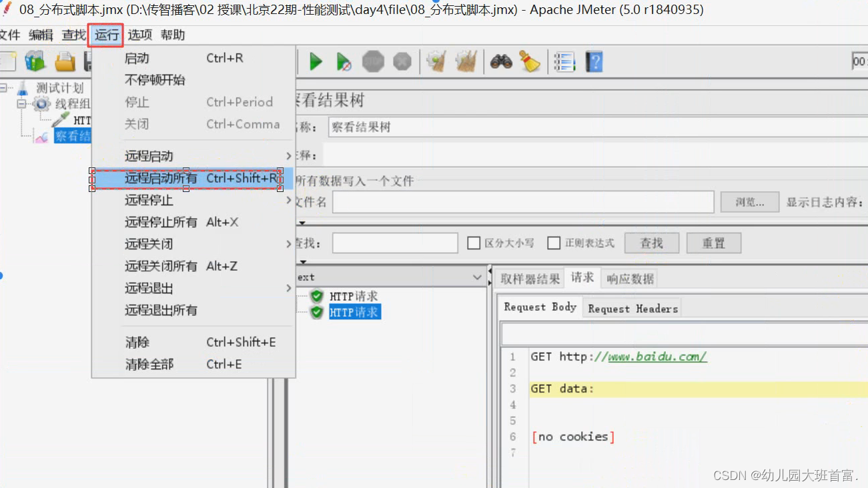Select 远程启动所有 menu entry

pyautogui.click(x=193, y=179)
